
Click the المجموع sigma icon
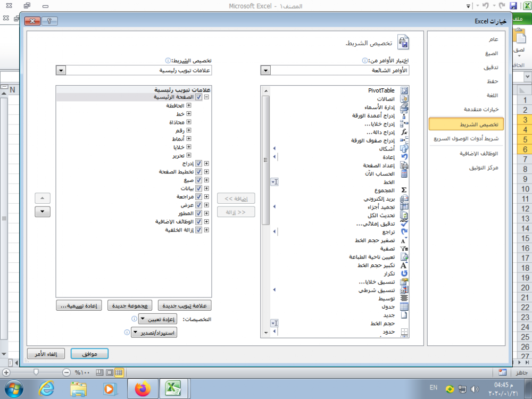click(x=404, y=190)
